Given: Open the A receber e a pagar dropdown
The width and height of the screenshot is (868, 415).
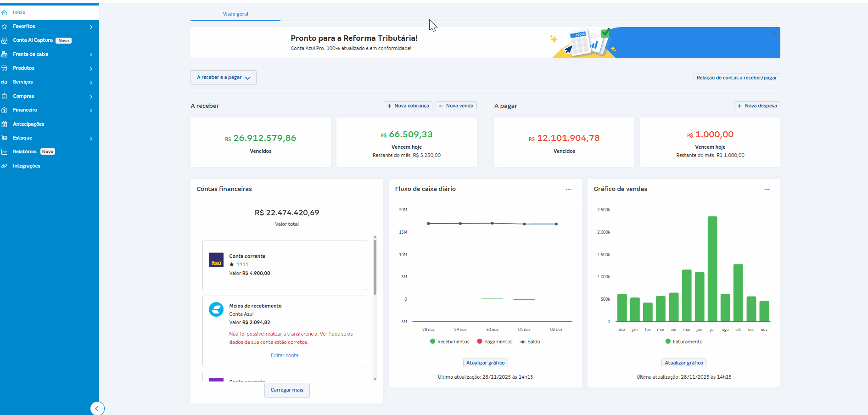Looking at the screenshot, I should click(223, 78).
